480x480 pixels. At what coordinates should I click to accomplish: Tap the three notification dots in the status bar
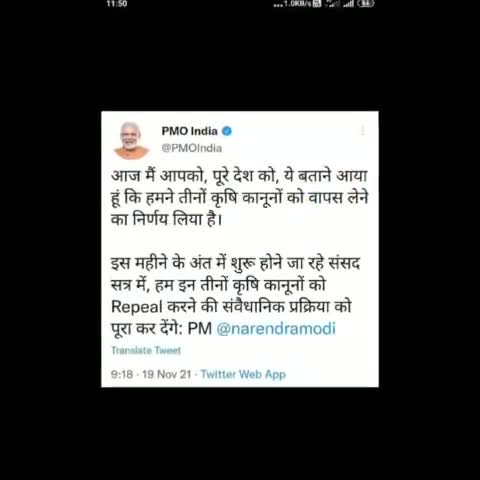coord(278,5)
